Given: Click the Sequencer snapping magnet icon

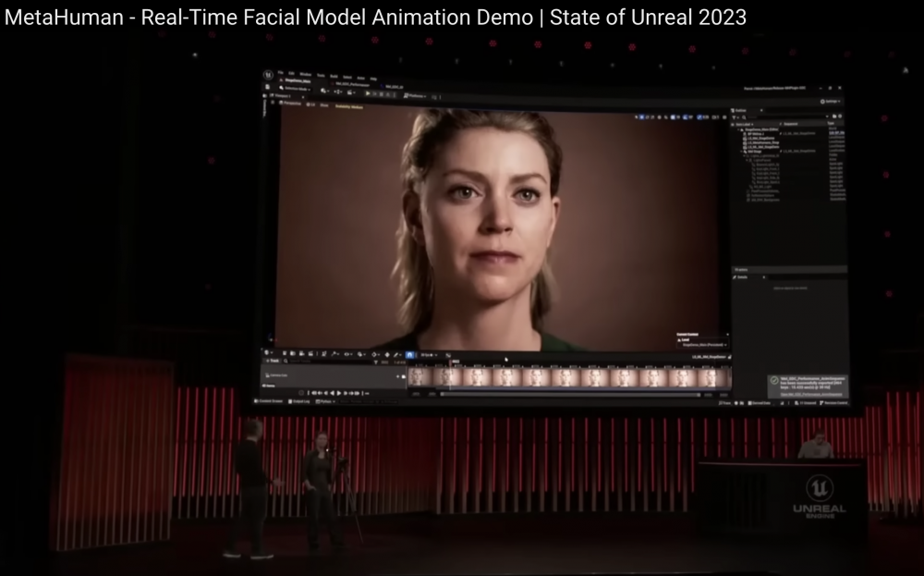Looking at the screenshot, I should (410, 354).
